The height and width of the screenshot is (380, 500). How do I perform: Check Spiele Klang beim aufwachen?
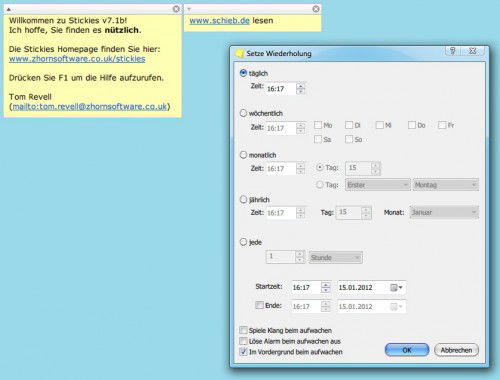[x=243, y=330]
